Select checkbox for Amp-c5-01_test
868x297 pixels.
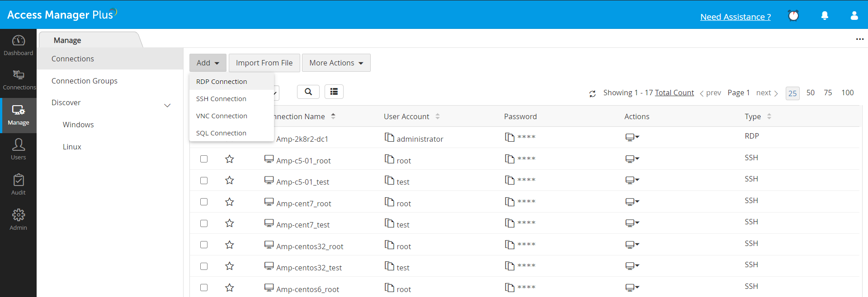point(204,181)
